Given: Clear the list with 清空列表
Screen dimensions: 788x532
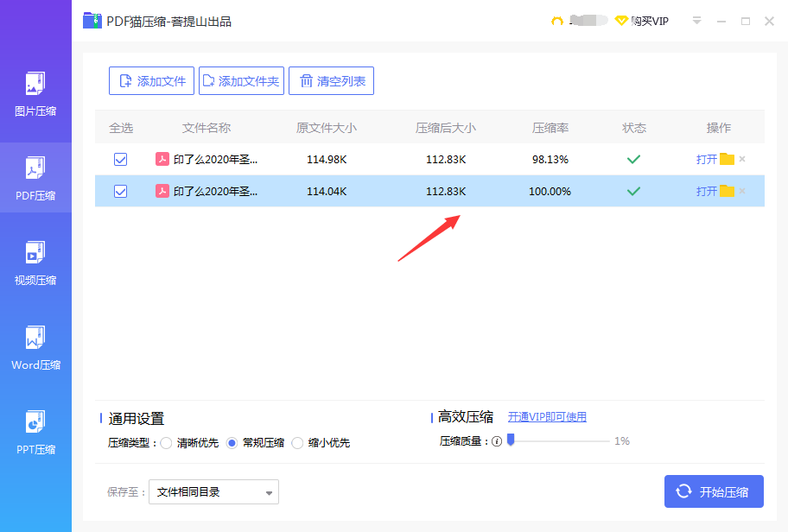Looking at the screenshot, I should point(331,81).
